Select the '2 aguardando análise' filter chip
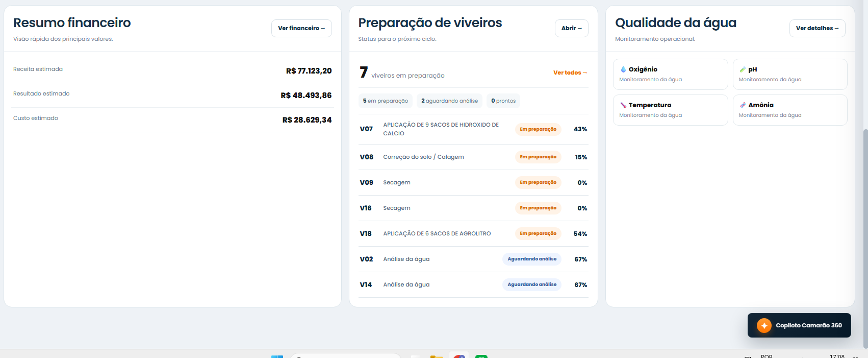The height and width of the screenshot is (358, 868). pos(449,101)
